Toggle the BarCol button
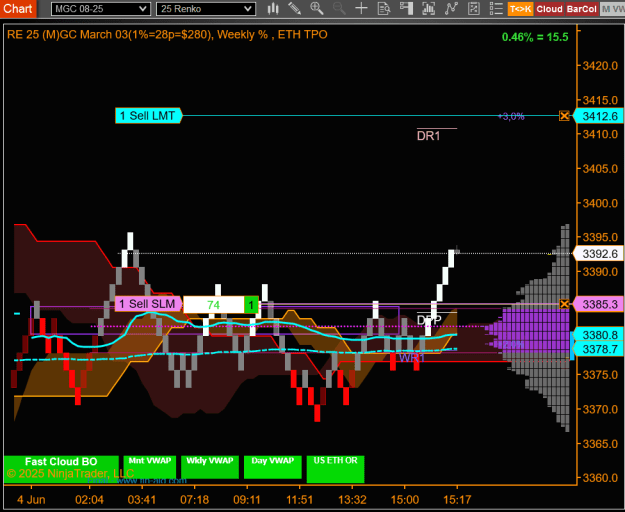The width and height of the screenshot is (625, 512). coord(582,9)
